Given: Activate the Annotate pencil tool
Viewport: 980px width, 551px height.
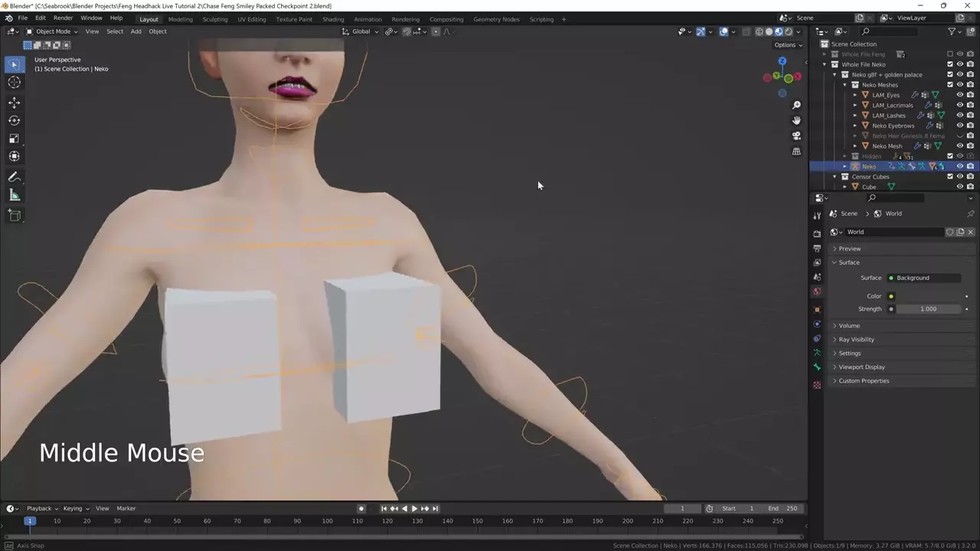Looking at the screenshot, I should (14, 177).
